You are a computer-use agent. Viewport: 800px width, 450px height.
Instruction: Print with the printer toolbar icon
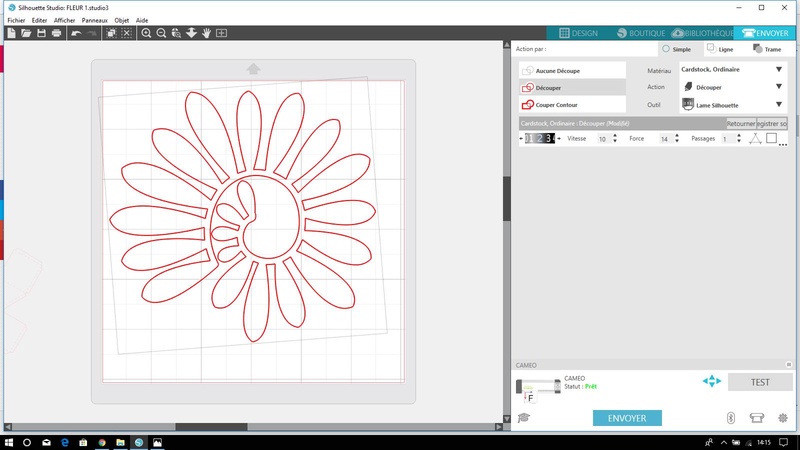tap(57, 33)
